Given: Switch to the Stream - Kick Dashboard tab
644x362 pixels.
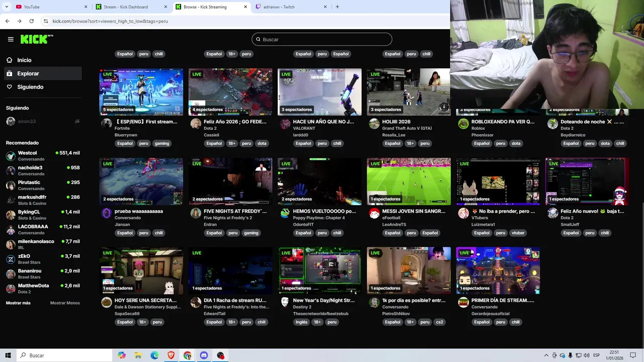Looking at the screenshot, I should (x=132, y=7).
